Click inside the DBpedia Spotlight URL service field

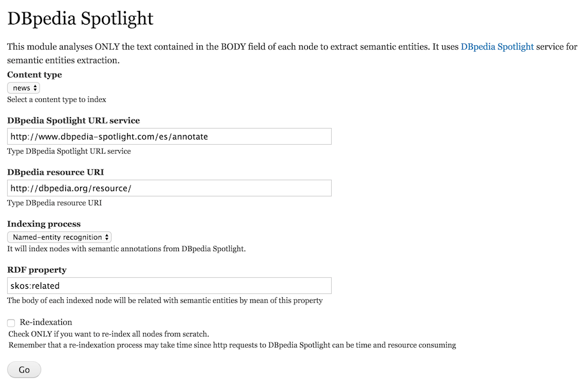pos(168,136)
